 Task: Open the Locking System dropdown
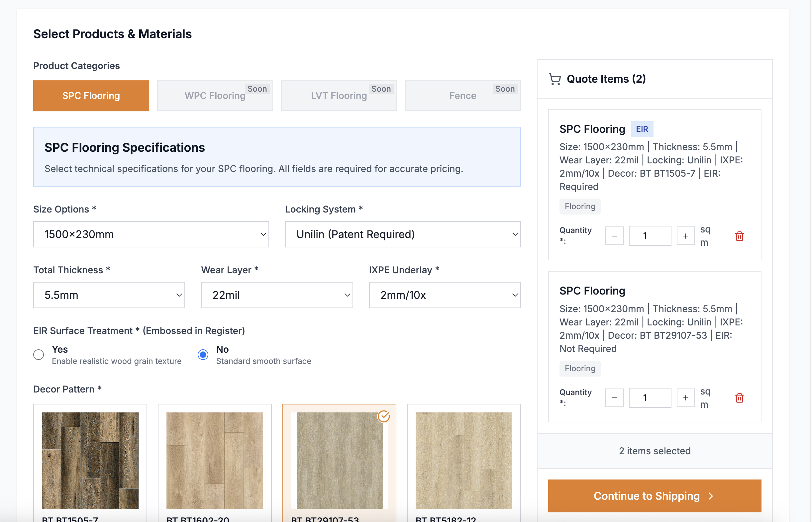coord(402,234)
